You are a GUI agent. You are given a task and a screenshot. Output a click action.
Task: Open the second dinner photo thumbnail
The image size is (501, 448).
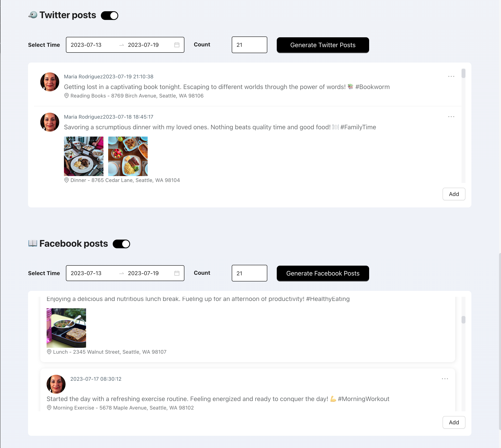tap(128, 156)
